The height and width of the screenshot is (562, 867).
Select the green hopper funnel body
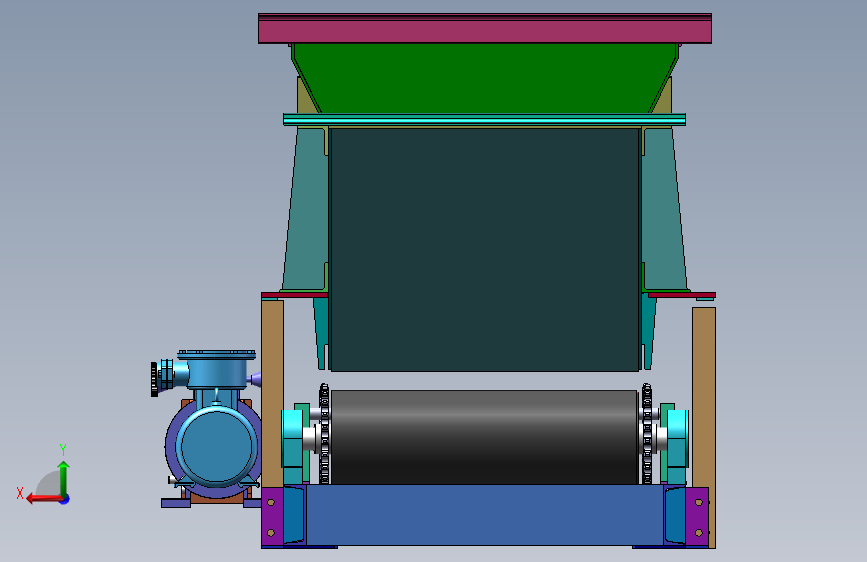[485, 79]
